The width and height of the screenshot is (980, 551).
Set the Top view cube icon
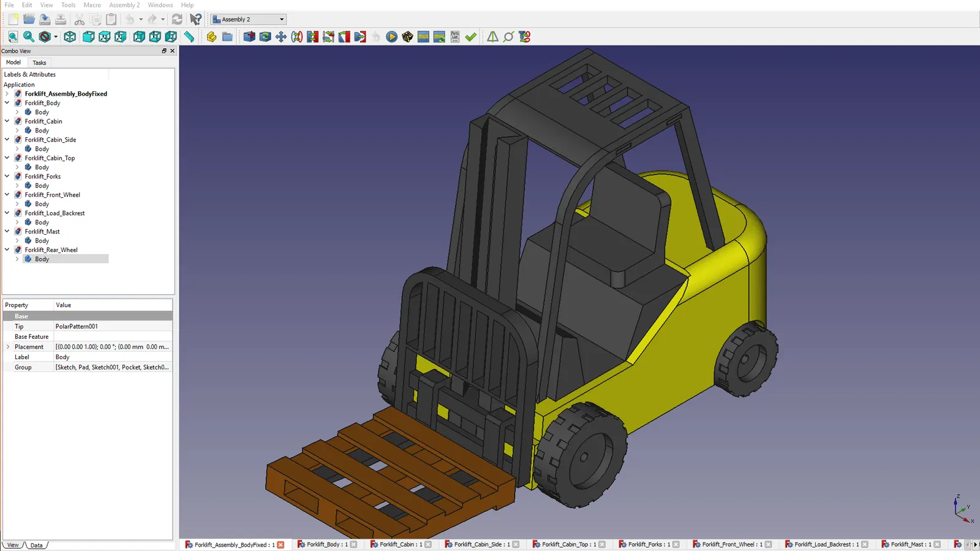[105, 37]
